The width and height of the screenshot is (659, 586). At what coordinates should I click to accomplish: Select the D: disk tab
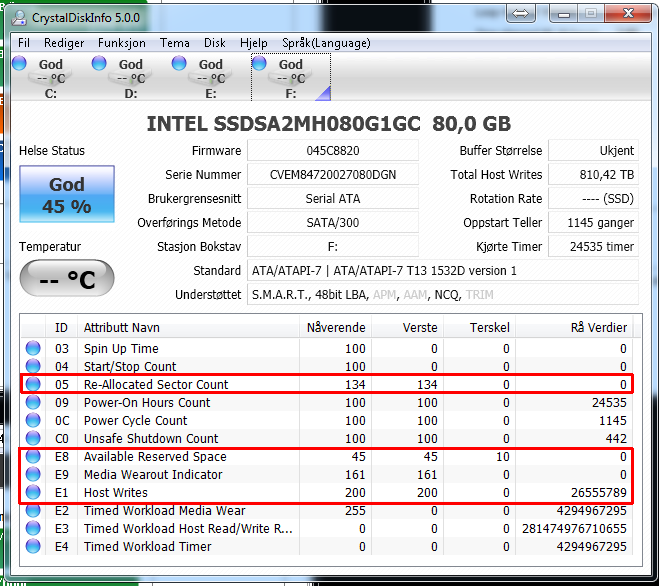click(x=130, y=78)
